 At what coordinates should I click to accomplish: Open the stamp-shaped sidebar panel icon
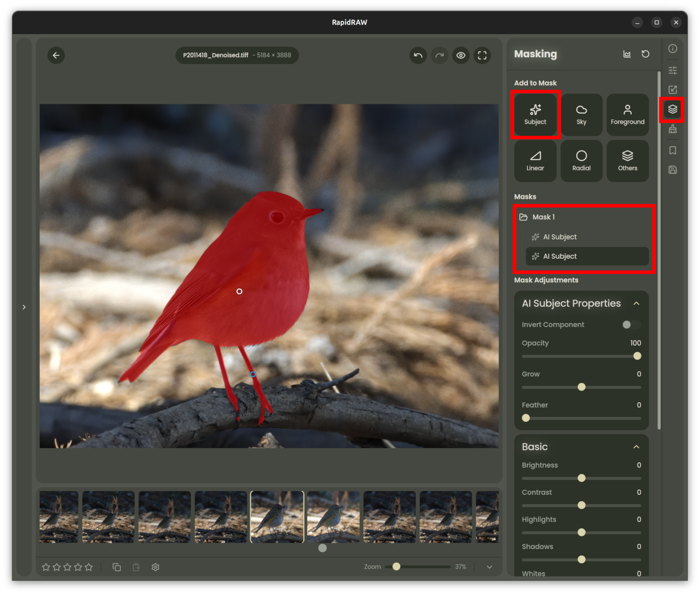(x=673, y=129)
